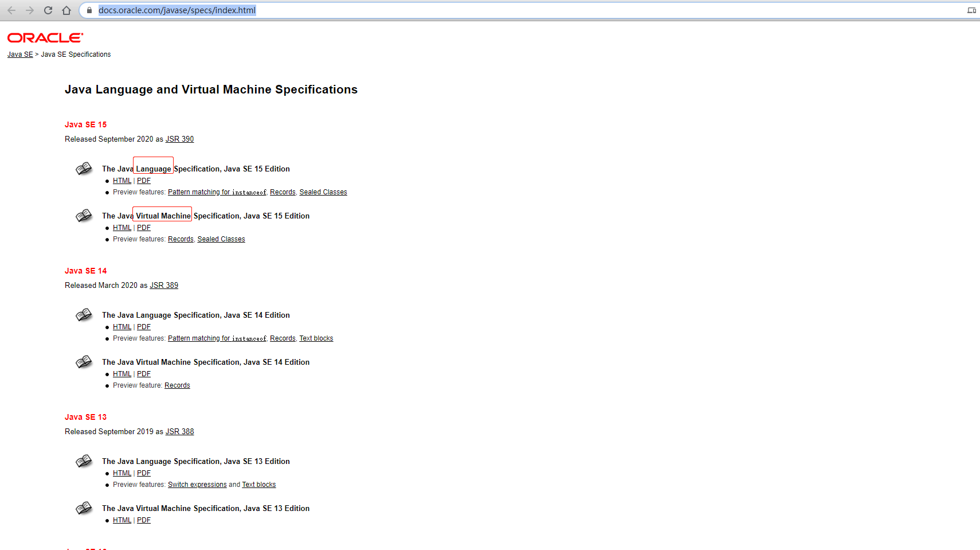
Task: Go to the browser home page icon
Action: tap(66, 10)
